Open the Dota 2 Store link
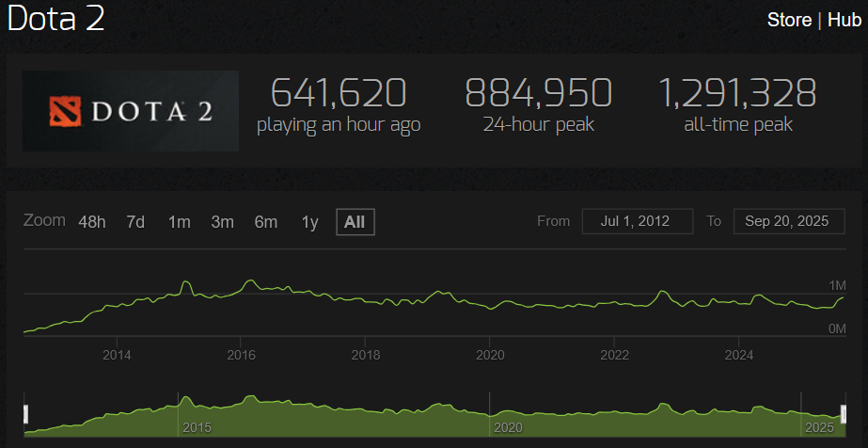This screenshot has width=868, height=448. click(789, 21)
